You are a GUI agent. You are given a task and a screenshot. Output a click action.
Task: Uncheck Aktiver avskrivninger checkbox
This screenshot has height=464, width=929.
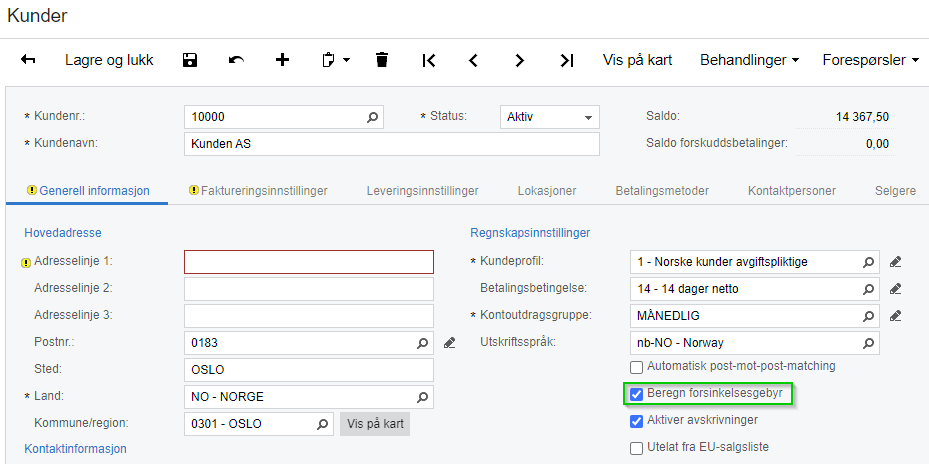pos(636,421)
